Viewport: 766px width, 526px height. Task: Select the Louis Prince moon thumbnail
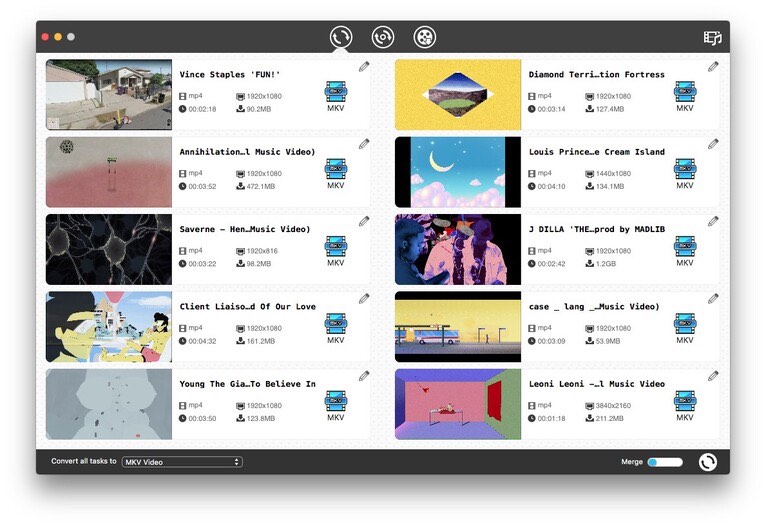tap(458, 172)
